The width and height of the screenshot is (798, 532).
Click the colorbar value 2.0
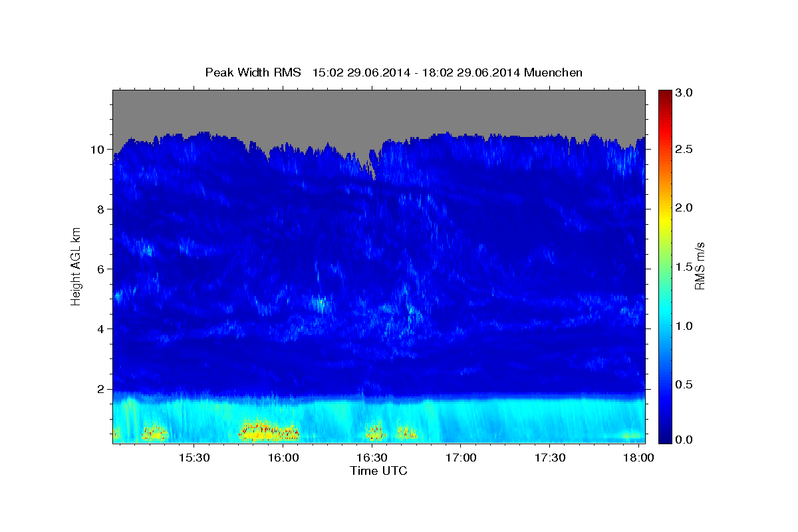[684, 208]
